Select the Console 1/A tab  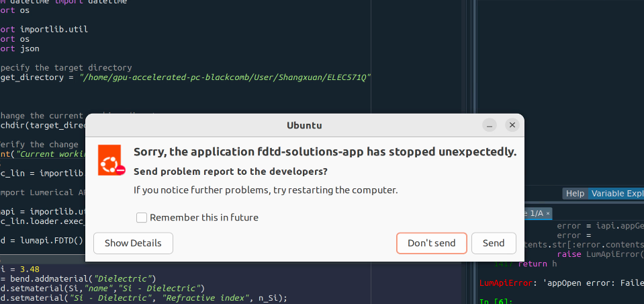536,213
